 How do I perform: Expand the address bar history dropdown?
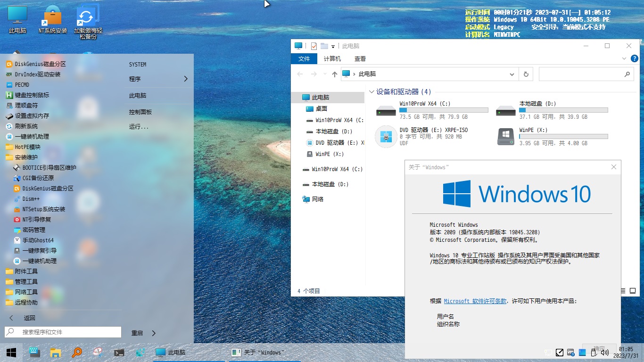512,74
